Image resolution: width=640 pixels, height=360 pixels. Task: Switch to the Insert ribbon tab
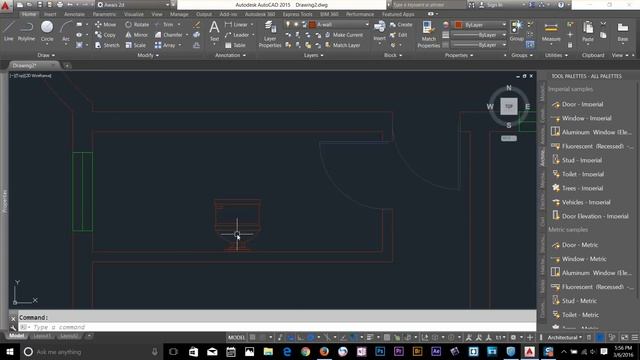pos(50,14)
